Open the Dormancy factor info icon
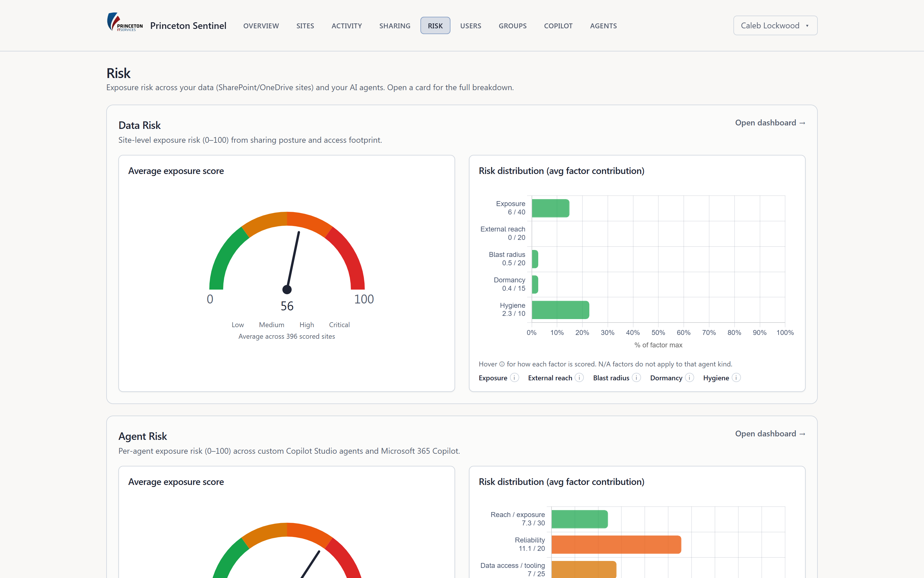Viewport: 924px width, 578px height. [689, 378]
